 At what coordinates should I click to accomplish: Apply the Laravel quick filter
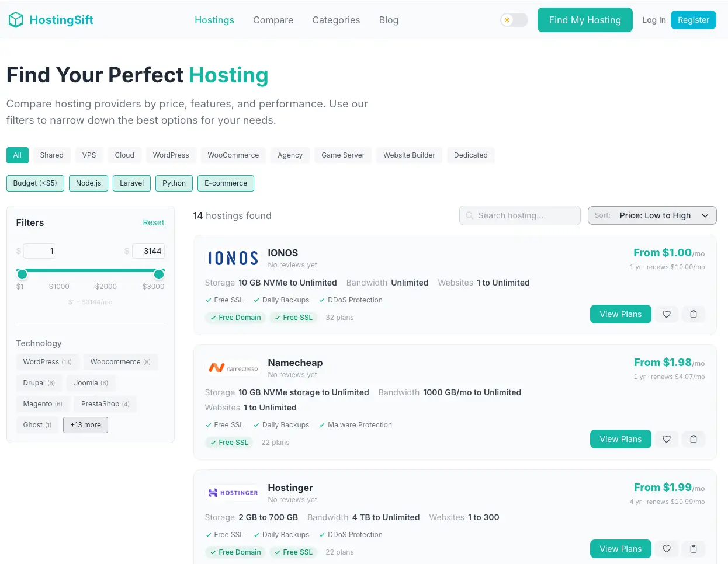point(132,183)
